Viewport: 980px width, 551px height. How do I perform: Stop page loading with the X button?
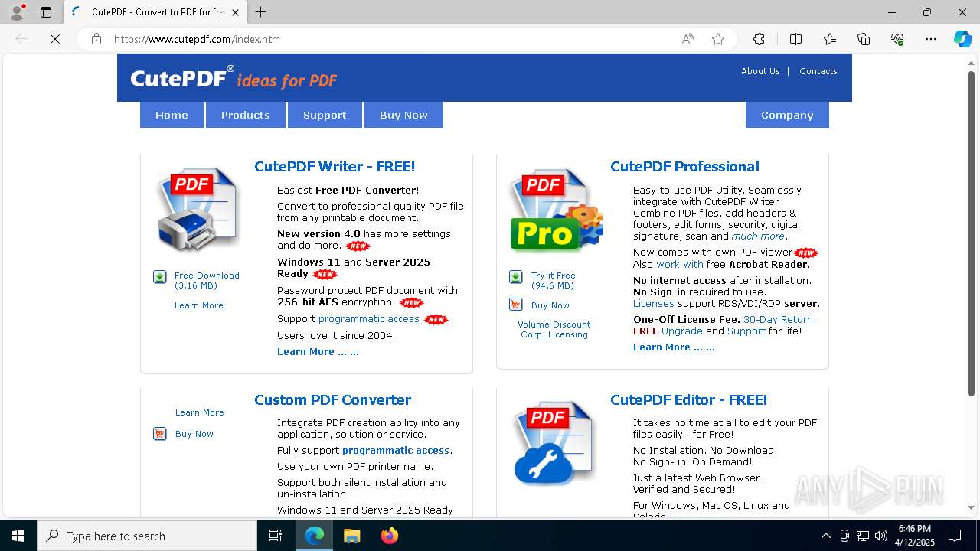[x=55, y=39]
